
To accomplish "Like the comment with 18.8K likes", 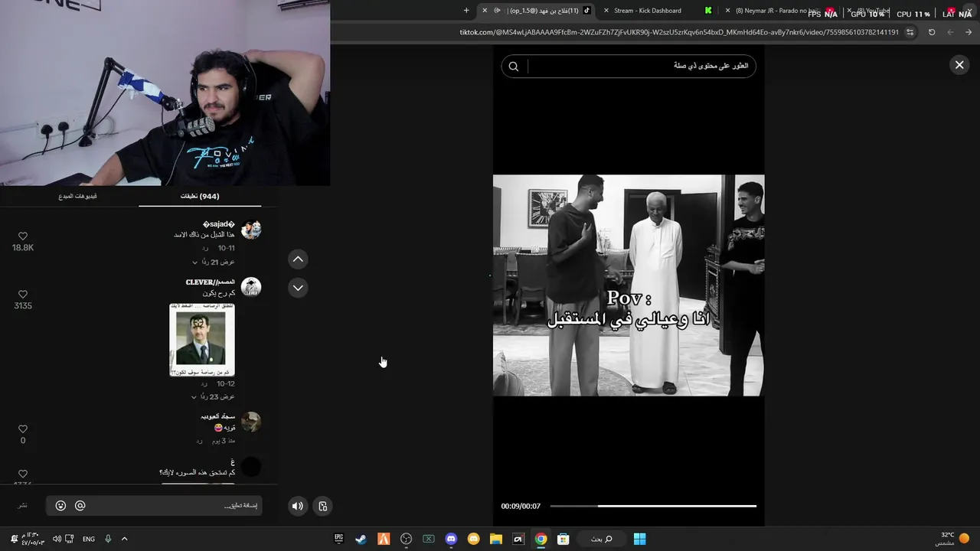I will click(23, 236).
